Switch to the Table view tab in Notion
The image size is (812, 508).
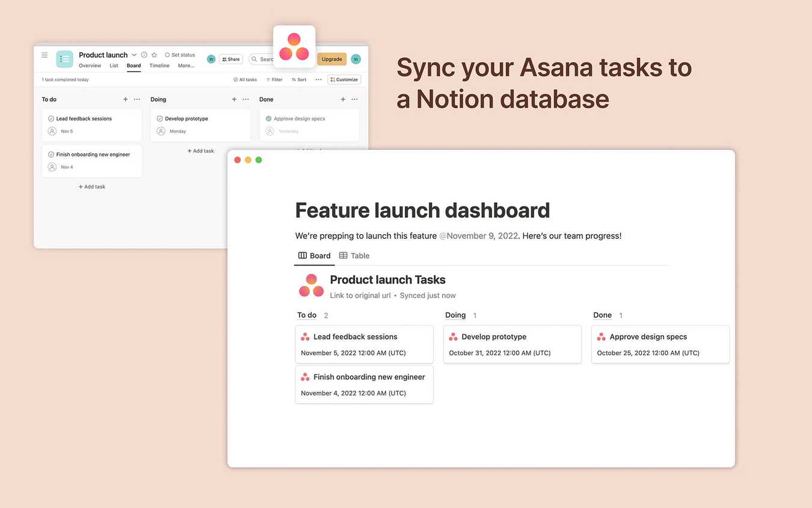[354, 256]
